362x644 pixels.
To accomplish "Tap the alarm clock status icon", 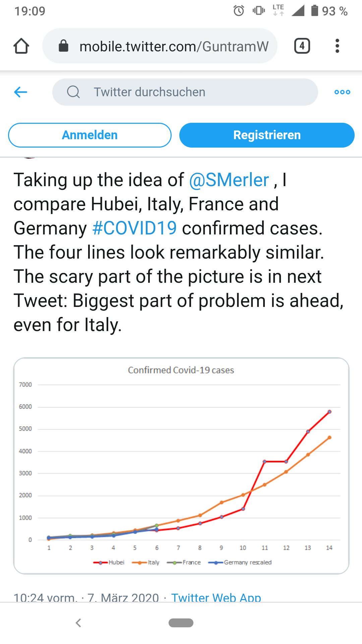I will [239, 11].
